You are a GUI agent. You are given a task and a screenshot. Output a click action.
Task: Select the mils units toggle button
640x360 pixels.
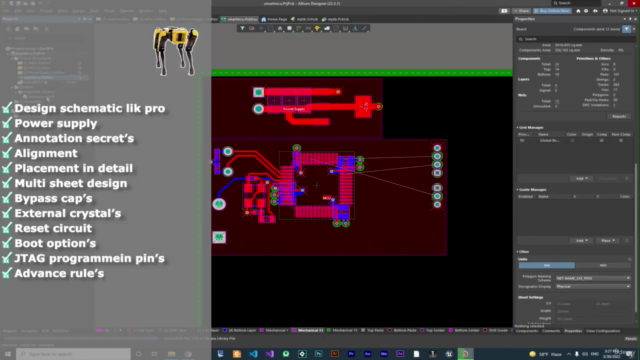coord(603,265)
